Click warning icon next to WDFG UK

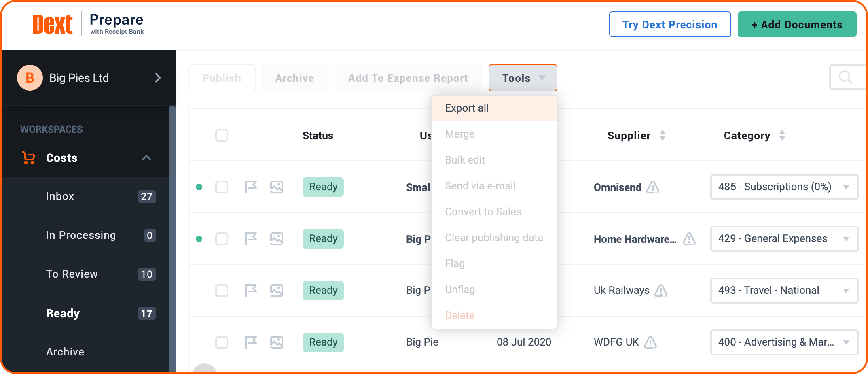(650, 342)
